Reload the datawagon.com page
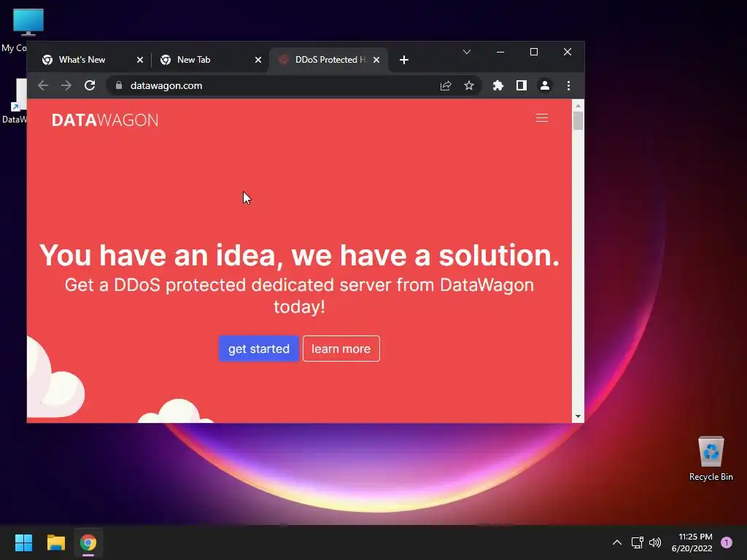 (90, 86)
